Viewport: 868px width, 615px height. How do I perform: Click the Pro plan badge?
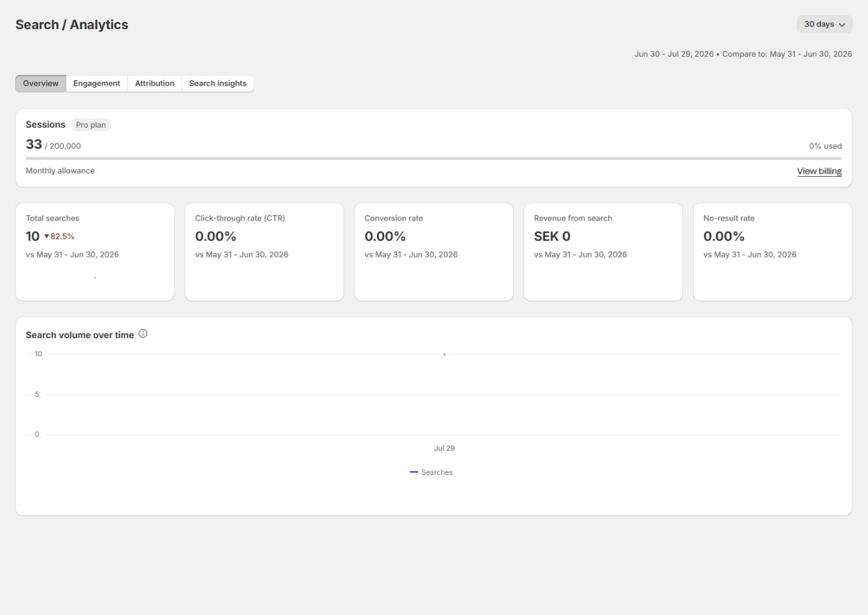[x=91, y=125]
